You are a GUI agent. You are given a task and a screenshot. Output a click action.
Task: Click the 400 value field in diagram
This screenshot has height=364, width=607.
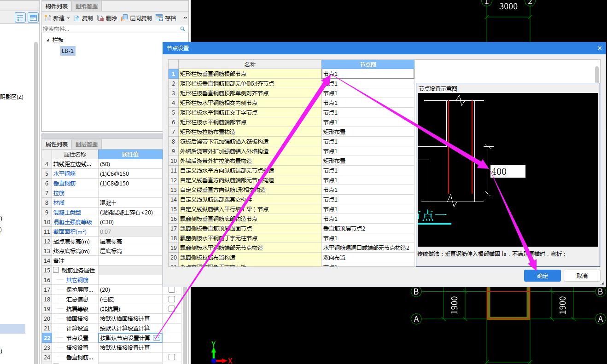pos(508,171)
